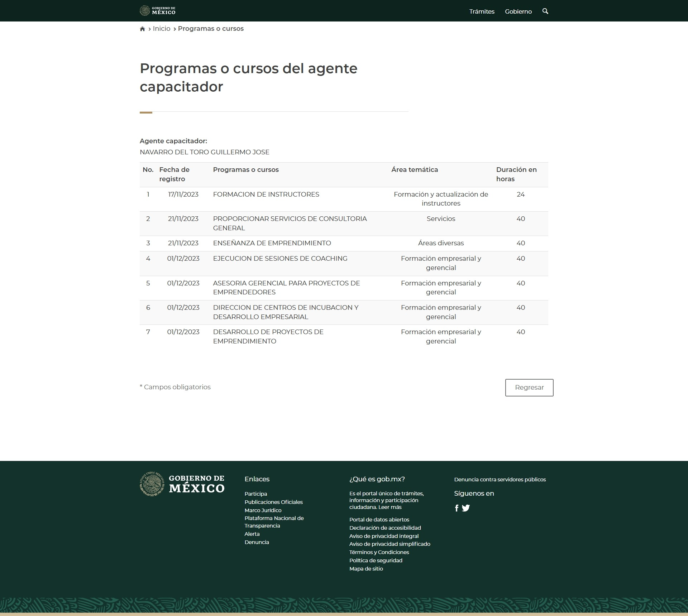Click the search magnifier icon in header
This screenshot has width=688, height=616.
(x=545, y=11)
